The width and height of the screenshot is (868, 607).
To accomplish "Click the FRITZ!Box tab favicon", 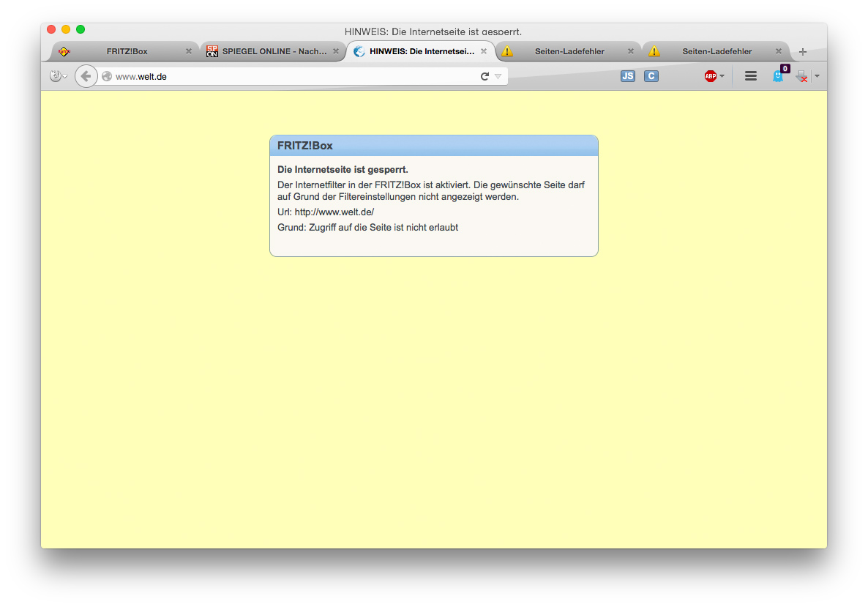I will [64, 51].
